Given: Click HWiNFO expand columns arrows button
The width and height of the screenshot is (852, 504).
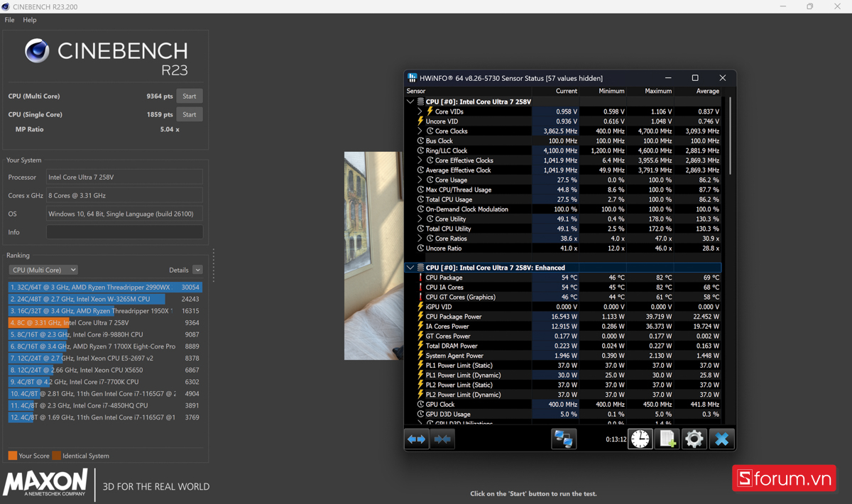Looking at the screenshot, I should [417, 439].
